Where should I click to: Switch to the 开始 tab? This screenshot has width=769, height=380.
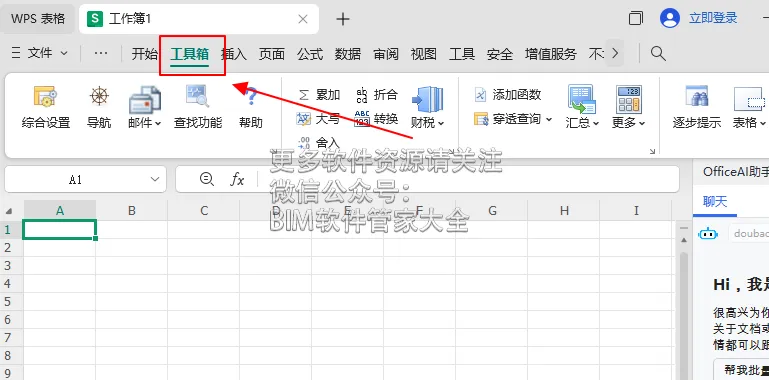click(145, 53)
